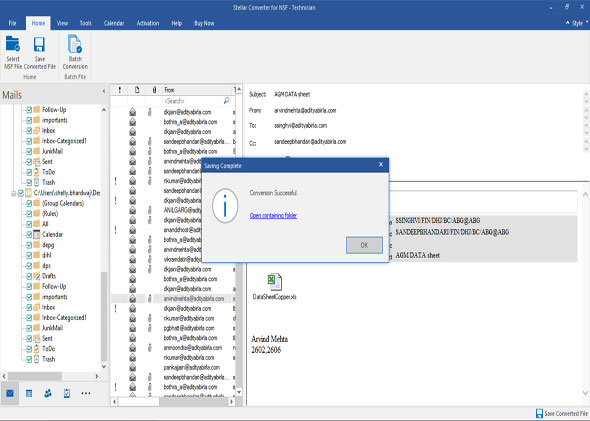
Task: Click envelope icon of pgbhatt@adityabirla.com row
Action: [x=132, y=328]
